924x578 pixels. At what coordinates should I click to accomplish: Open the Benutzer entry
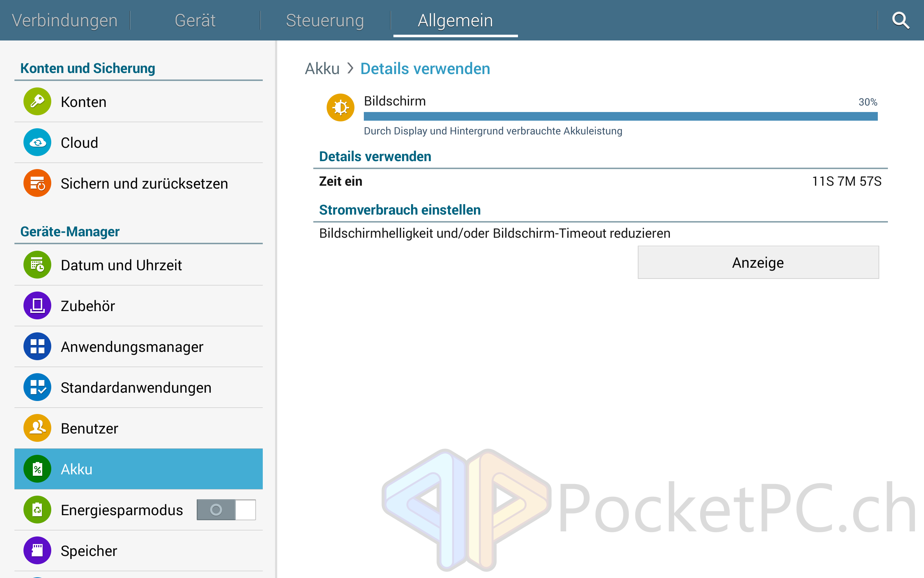(139, 428)
